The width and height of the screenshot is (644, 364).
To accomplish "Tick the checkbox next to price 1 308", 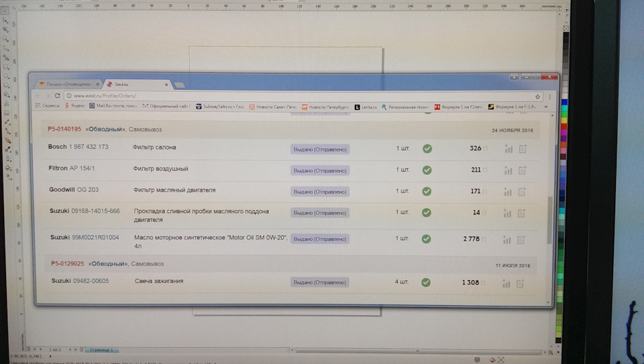I will tap(484, 282).
